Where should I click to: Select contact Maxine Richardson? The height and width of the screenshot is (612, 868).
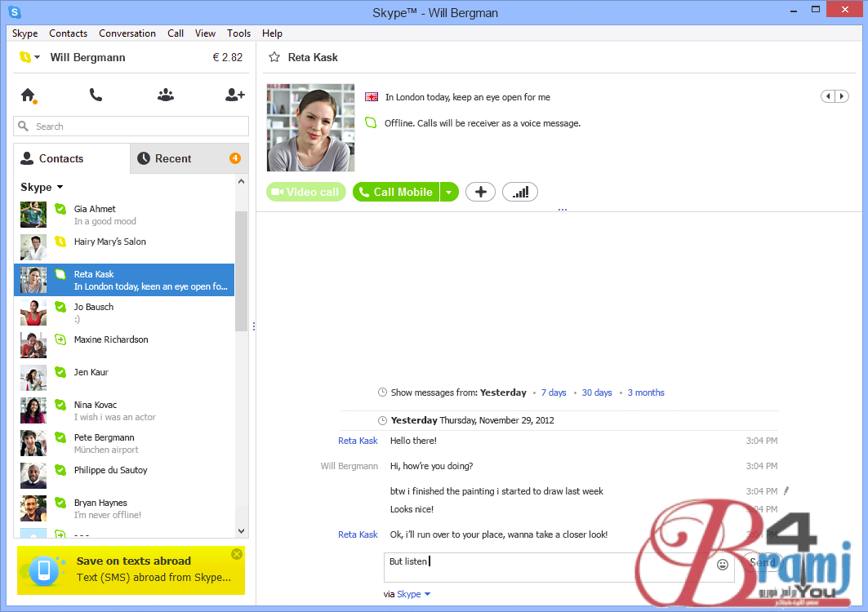124,345
